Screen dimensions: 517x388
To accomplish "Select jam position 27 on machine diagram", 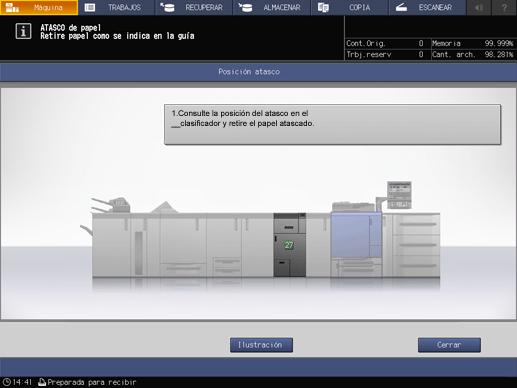I will [x=289, y=245].
